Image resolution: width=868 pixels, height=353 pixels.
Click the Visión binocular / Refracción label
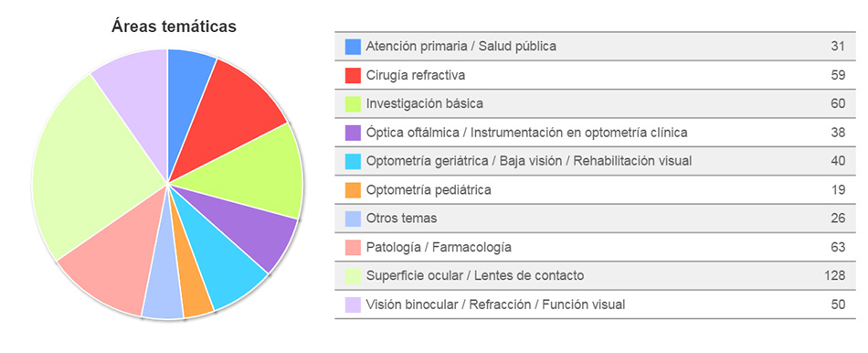pos(495,305)
